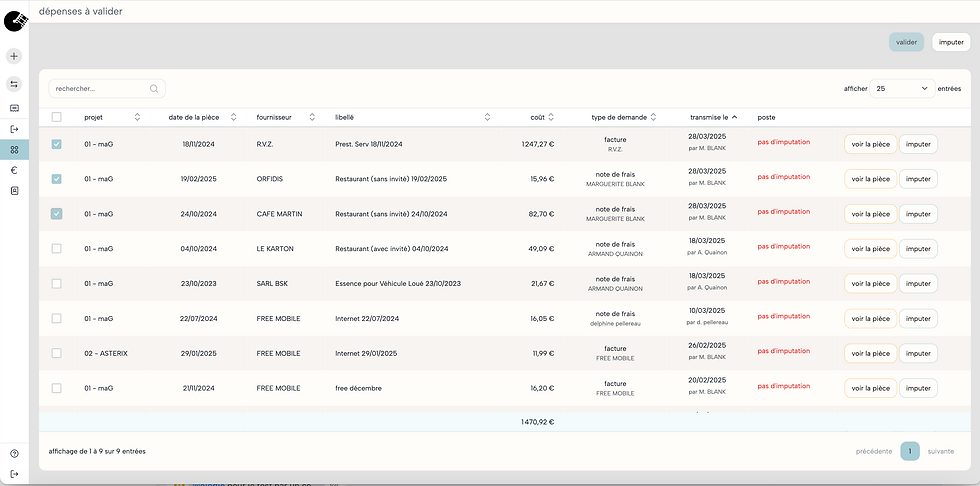Click imputer in the 02 – ASTERIX row
The width and height of the screenshot is (980, 486).
click(x=918, y=354)
